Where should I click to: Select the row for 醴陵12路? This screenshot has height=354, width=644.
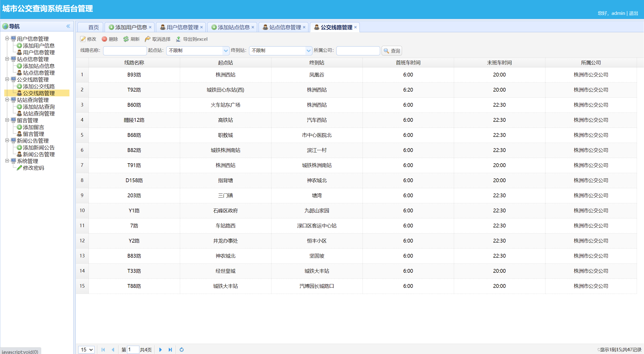pyautogui.click(x=356, y=120)
